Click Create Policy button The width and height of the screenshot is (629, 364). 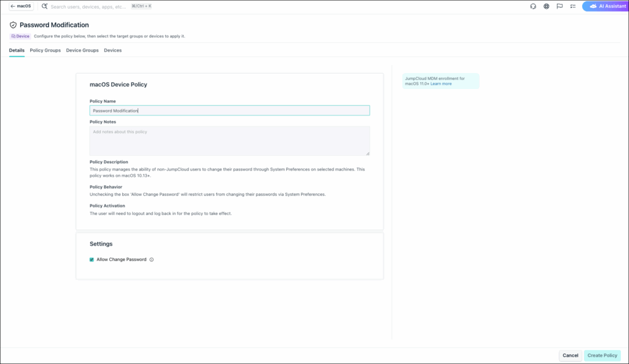click(x=602, y=355)
